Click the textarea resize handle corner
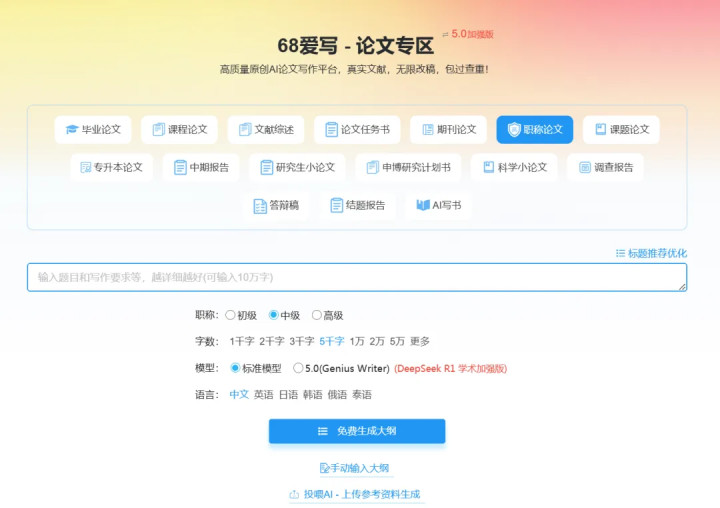Viewport: 720px width, 508px height. click(x=682, y=287)
